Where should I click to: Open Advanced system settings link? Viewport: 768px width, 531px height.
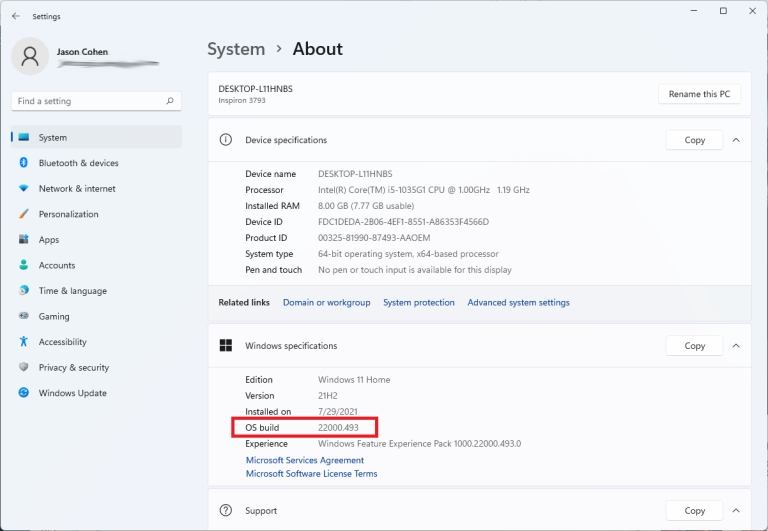518,302
